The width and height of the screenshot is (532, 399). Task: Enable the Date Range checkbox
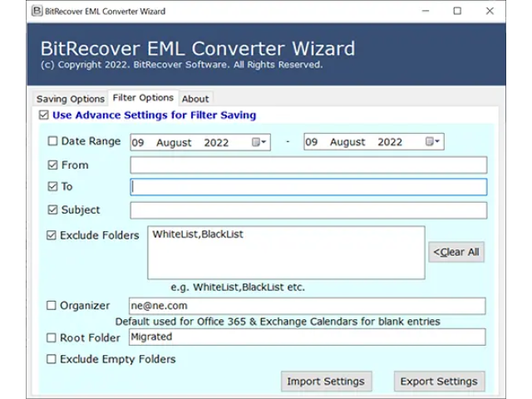click(53, 142)
